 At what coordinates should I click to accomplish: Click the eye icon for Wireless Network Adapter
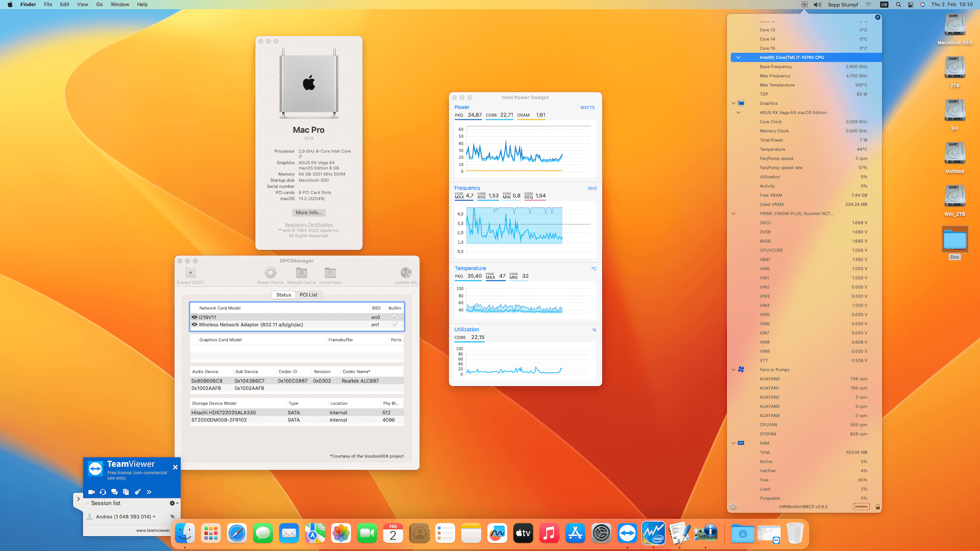[194, 324]
